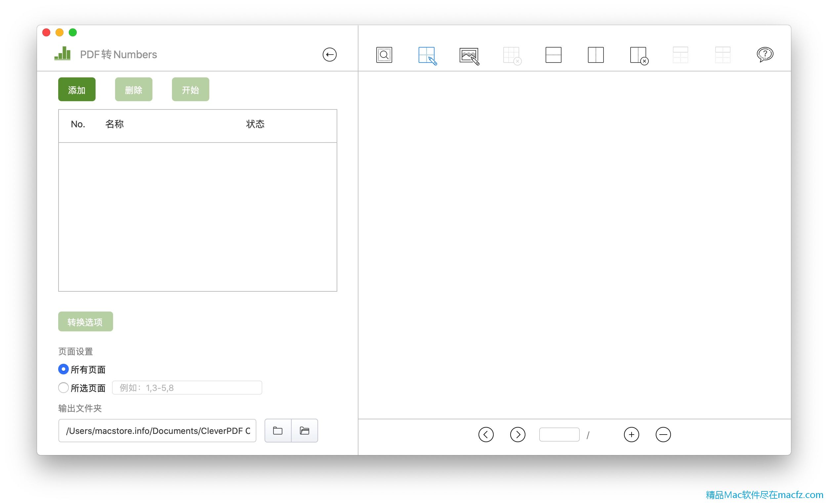The height and width of the screenshot is (504, 828).
Task: Click the back arrow icon
Action: click(x=329, y=55)
